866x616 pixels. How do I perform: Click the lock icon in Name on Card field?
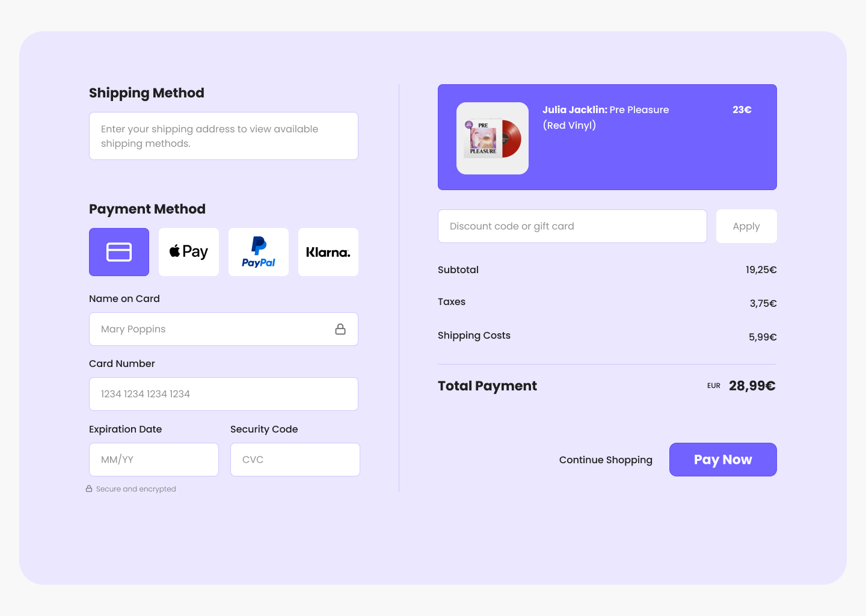tap(340, 329)
